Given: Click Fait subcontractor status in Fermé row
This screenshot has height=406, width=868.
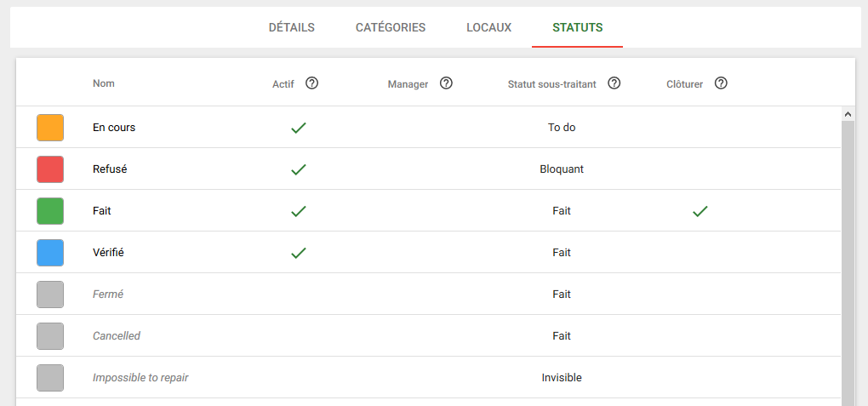Looking at the screenshot, I should [562, 294].
